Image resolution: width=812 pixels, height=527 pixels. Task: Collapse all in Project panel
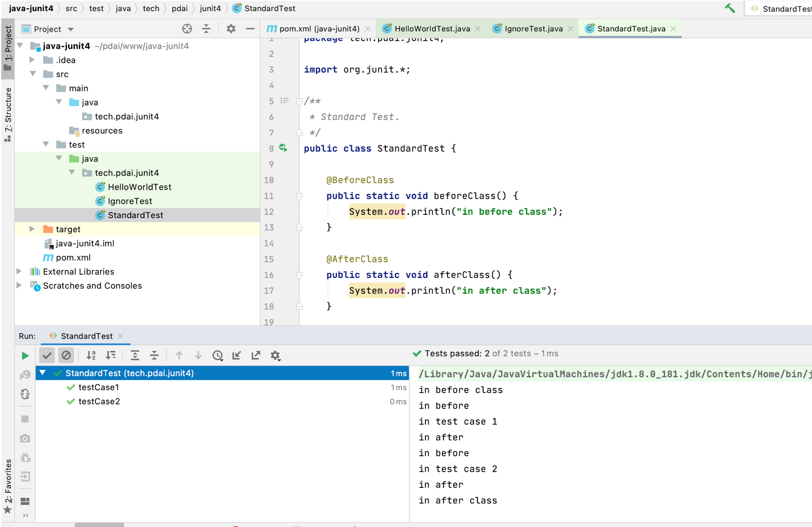click(206, 28)
